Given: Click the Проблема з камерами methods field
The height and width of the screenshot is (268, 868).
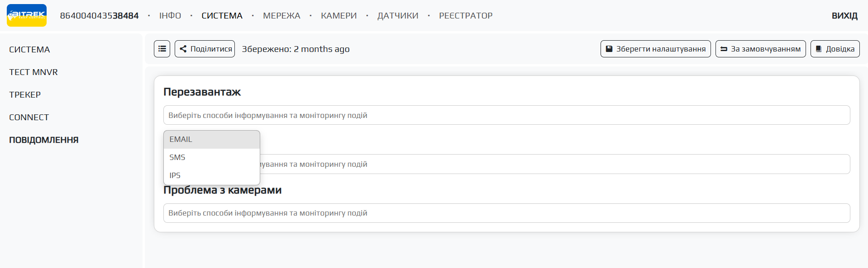Looking at the screenshot, I should (x=506, y=213).
